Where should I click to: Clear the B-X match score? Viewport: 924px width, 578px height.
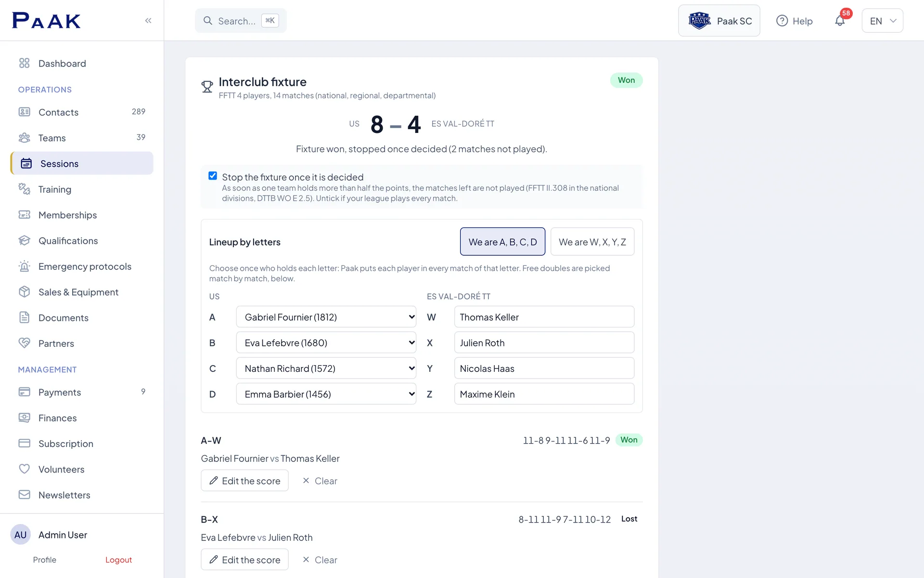tap(320, 560)
